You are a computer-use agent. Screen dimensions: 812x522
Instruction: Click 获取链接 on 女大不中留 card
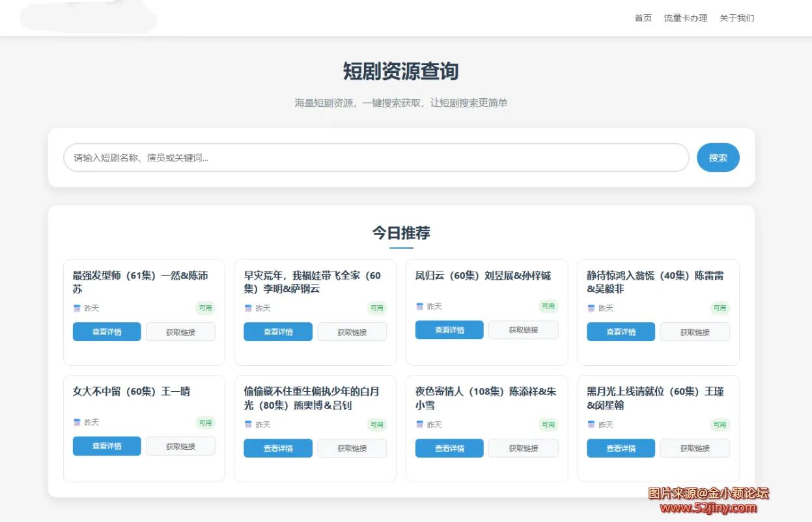180,446
